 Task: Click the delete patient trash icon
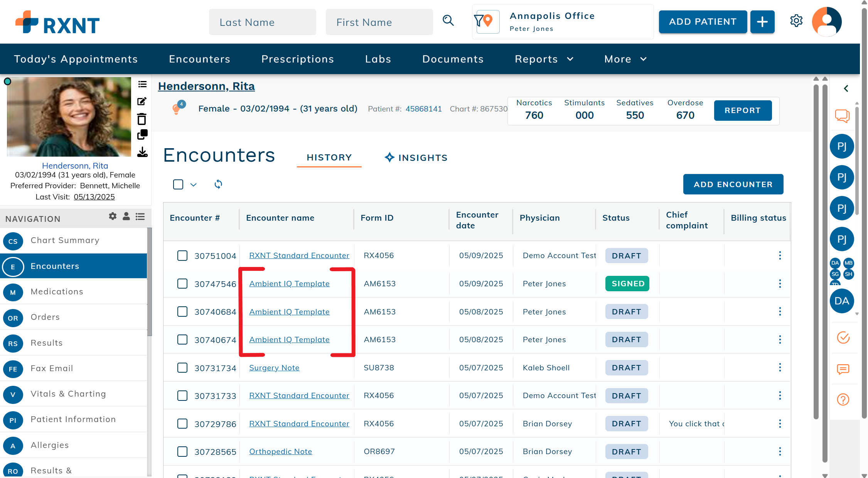pyautogui.click(x=142, y=119)
